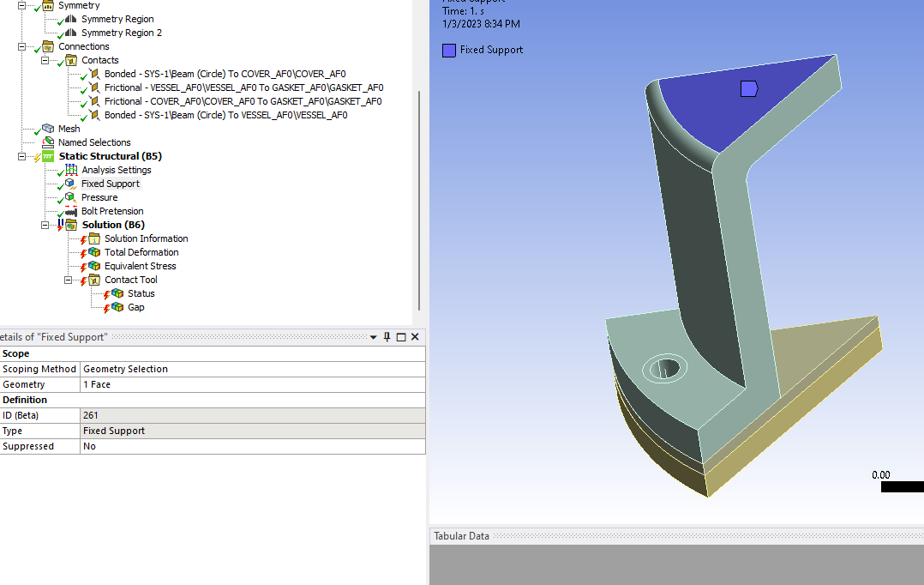The image size is (924, 585).
Task: Pin the Details panel with pushpin icon
Action: pyautogui.click(x=387, y=337)
